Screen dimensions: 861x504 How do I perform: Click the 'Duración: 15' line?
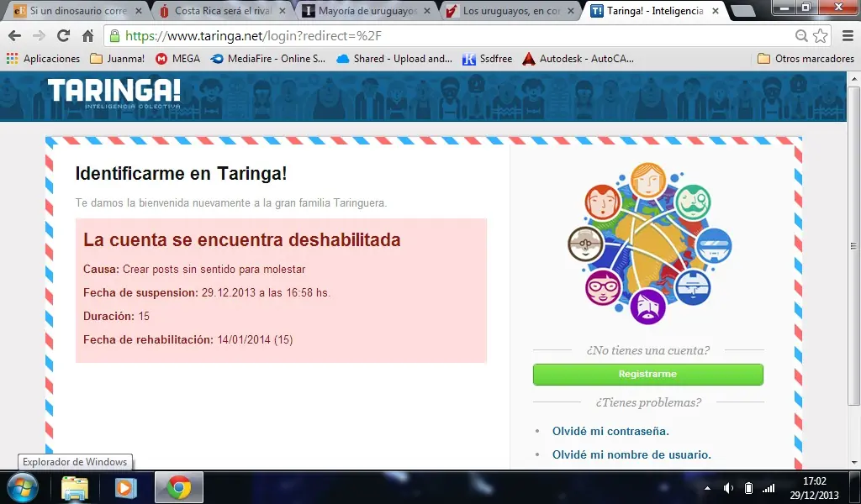116,317
